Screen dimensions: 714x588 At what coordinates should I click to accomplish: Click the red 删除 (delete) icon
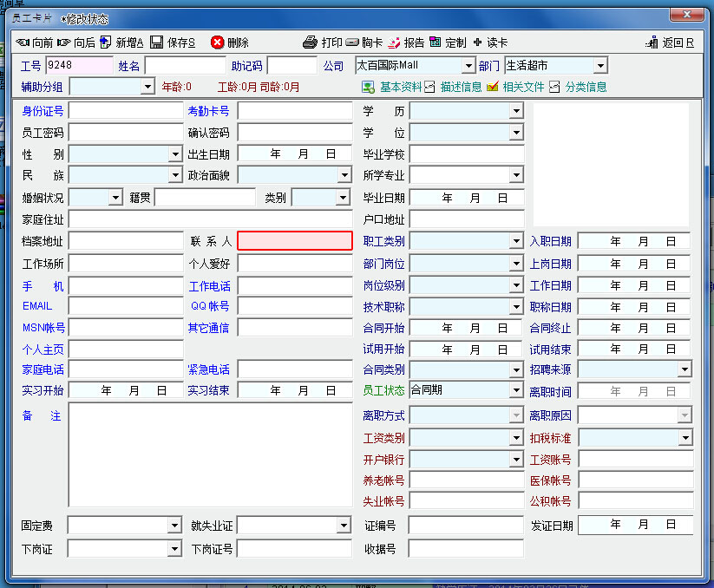click(218, 42)
